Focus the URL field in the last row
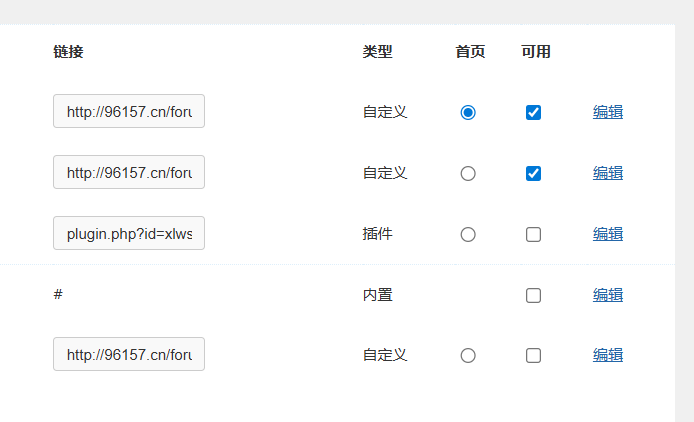This screenshot has height=422, width=694. tap(129, 354)
